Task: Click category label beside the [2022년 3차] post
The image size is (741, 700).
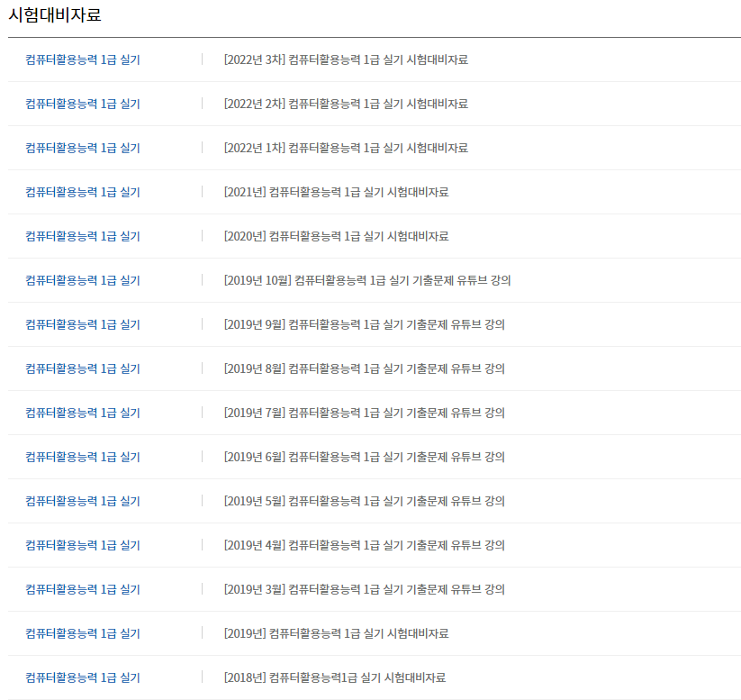Action: point(83,60)
